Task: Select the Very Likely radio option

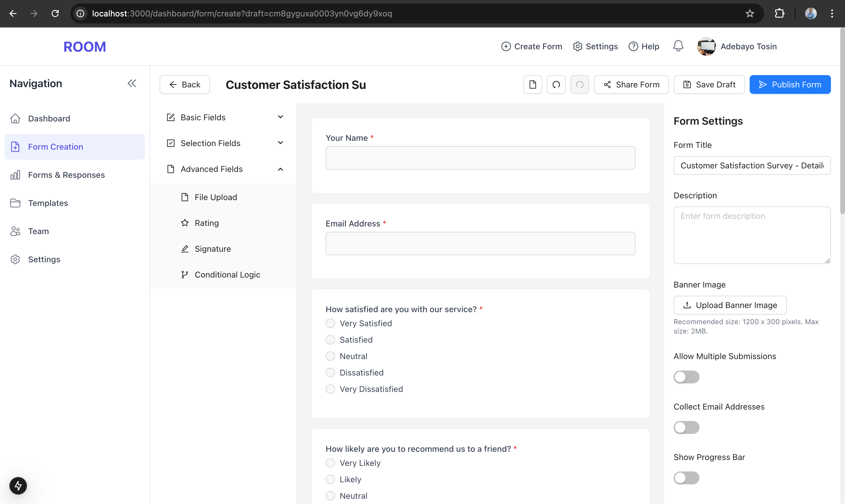Action: coord(330,463)
